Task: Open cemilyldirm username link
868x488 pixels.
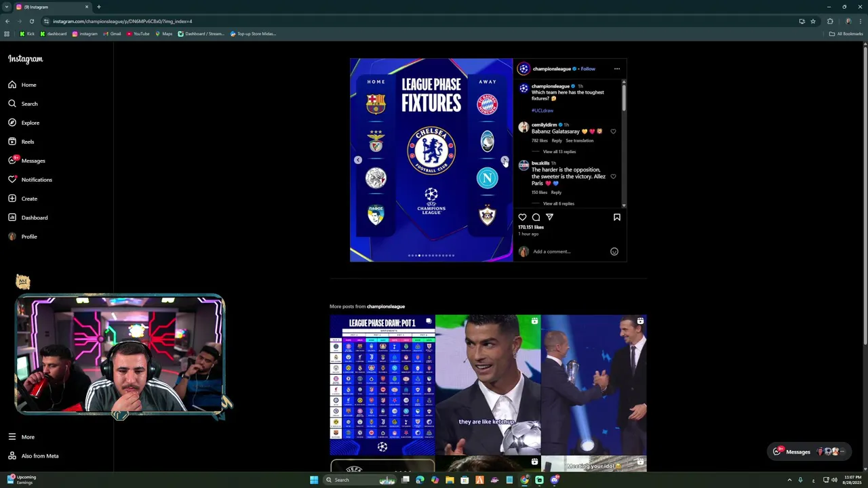Action: coord(544,125)
